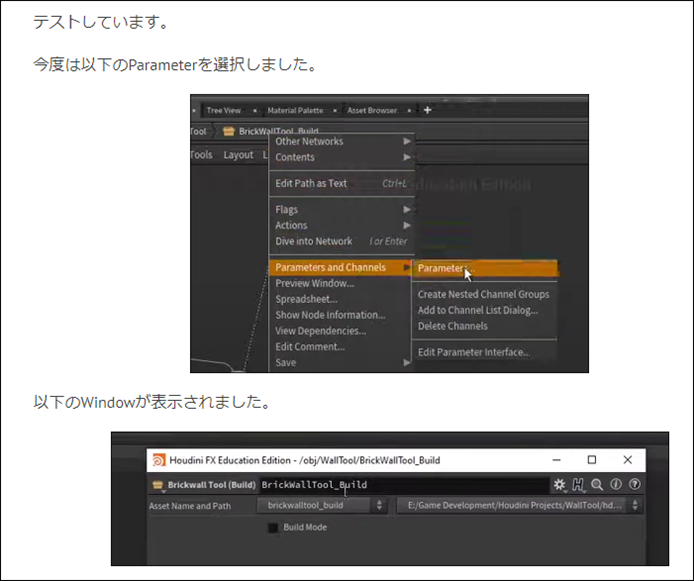Viewport: 694px width, 581px height.
Task: Switch to the Material Palette tab
Action: [295, 111]
